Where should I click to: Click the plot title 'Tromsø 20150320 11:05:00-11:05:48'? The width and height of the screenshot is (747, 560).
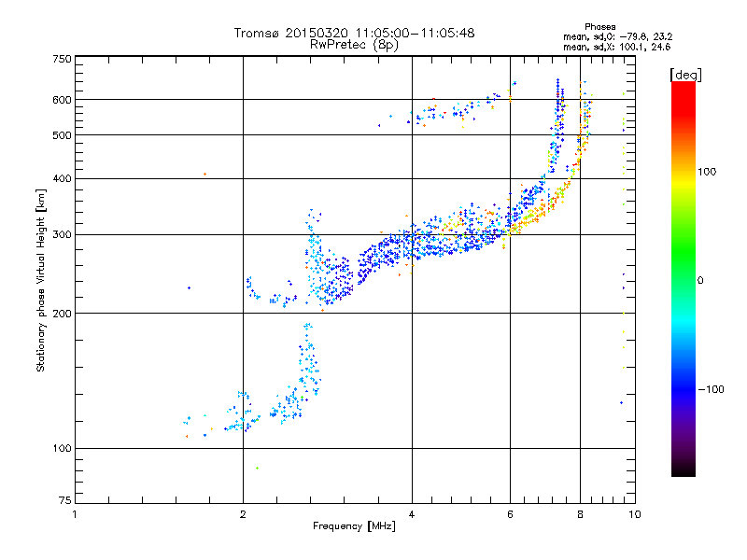355,33
